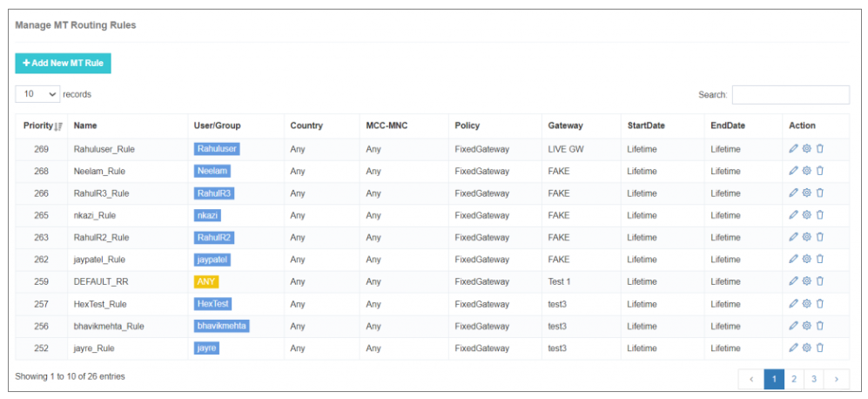Edit the Neelam_Rule with pencil icon
The image size is (868, 399).
[793, 171]
